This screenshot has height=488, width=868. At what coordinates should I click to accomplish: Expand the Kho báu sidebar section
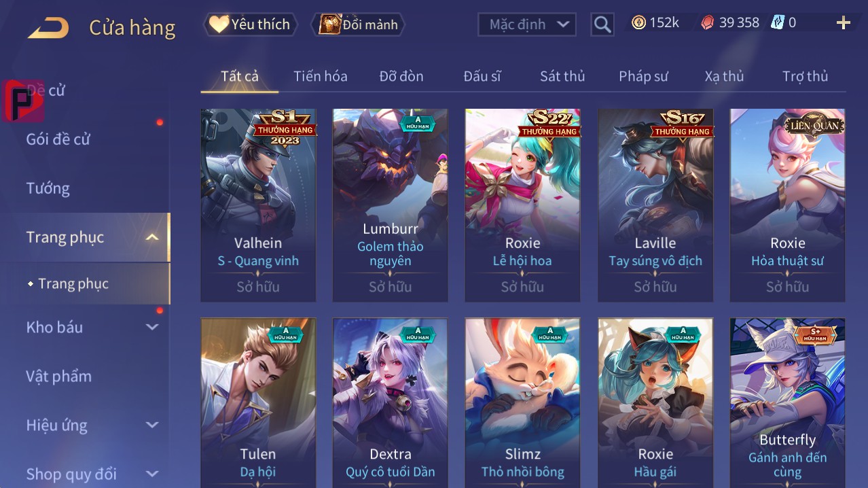point(152,327)
